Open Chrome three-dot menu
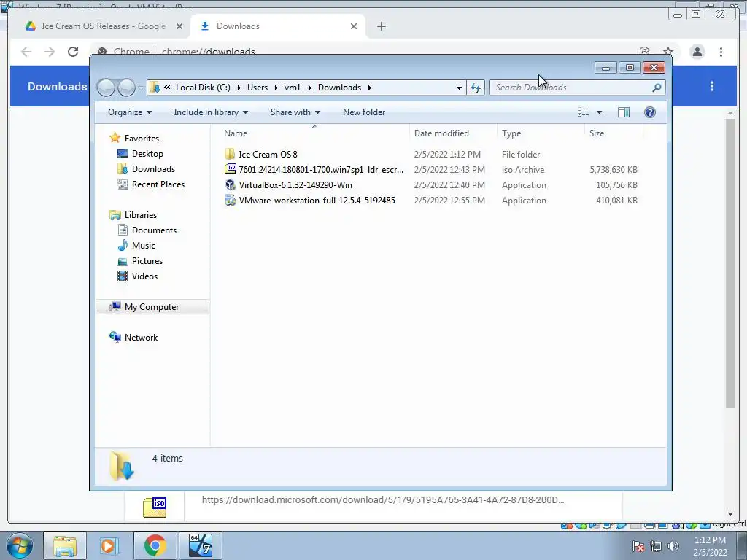Screen dimensions: 747x560 pyautogui.click(x=721, y=52)
